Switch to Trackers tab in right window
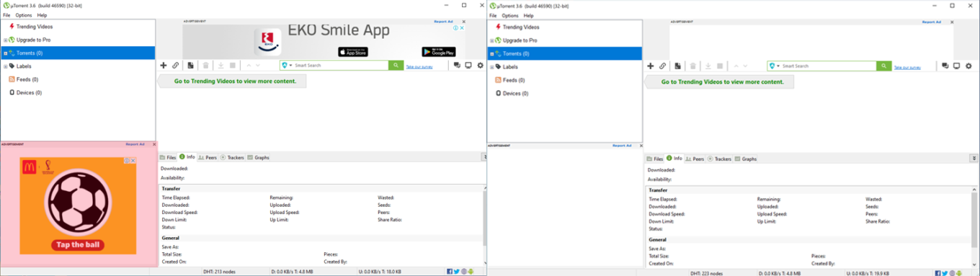980x276 pixels. [x=719, y=159]
